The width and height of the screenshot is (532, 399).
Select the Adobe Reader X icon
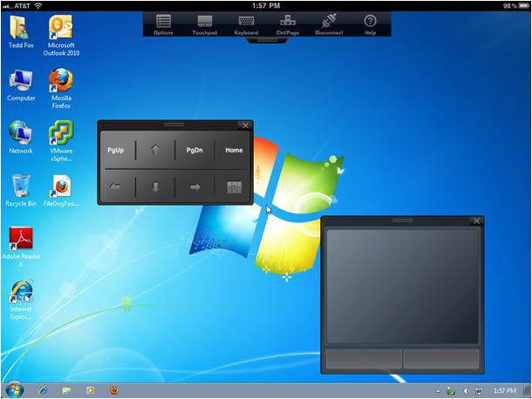pos(21,247)
